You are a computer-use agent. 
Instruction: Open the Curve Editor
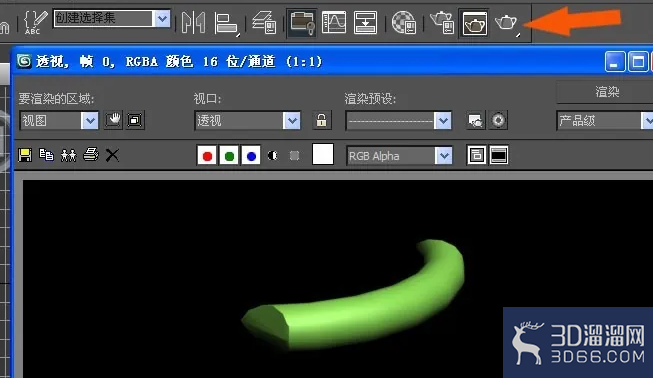[x=334, y=22]
